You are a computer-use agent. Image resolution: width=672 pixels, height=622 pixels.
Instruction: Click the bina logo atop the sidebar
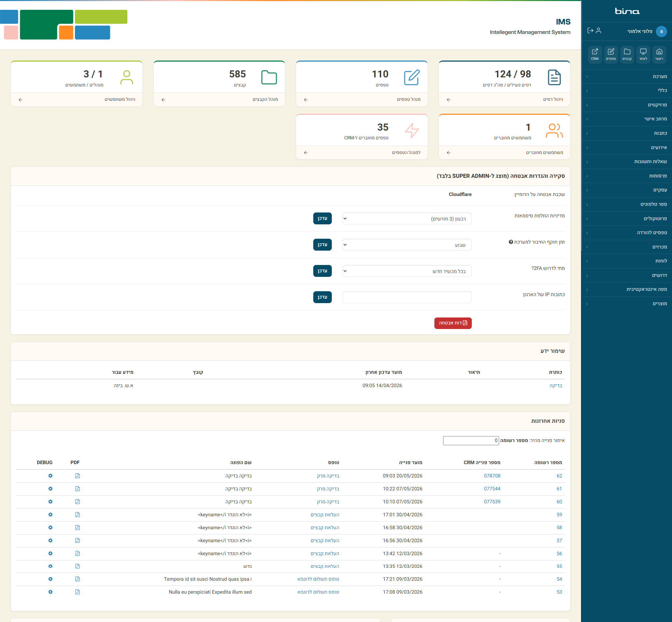pos(627,11)
